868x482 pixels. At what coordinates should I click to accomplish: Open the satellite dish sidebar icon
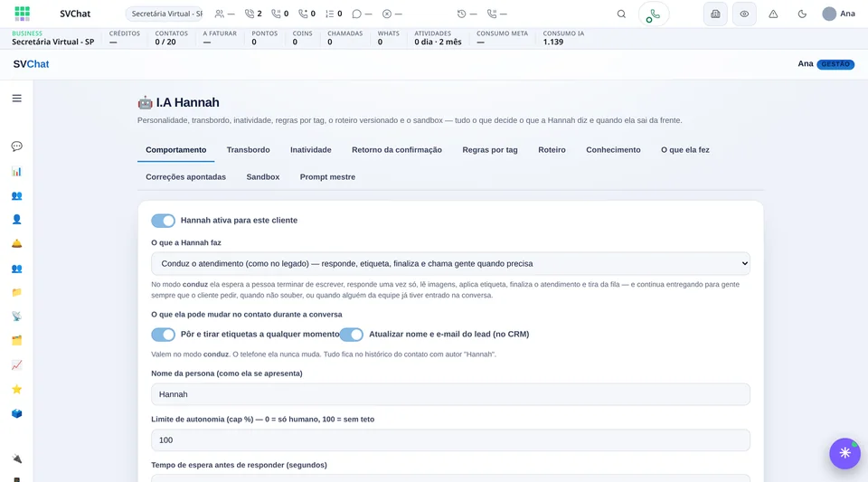(x=16, y=316)
